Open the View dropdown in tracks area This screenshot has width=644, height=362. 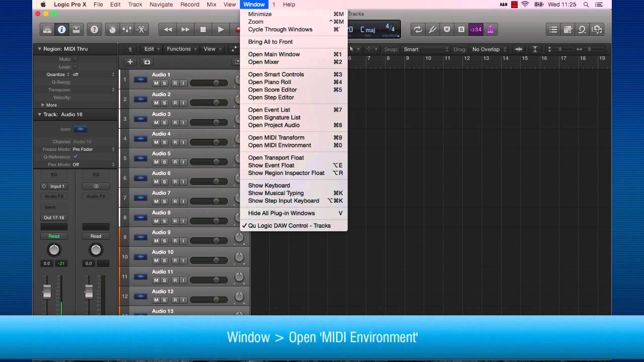212,49
